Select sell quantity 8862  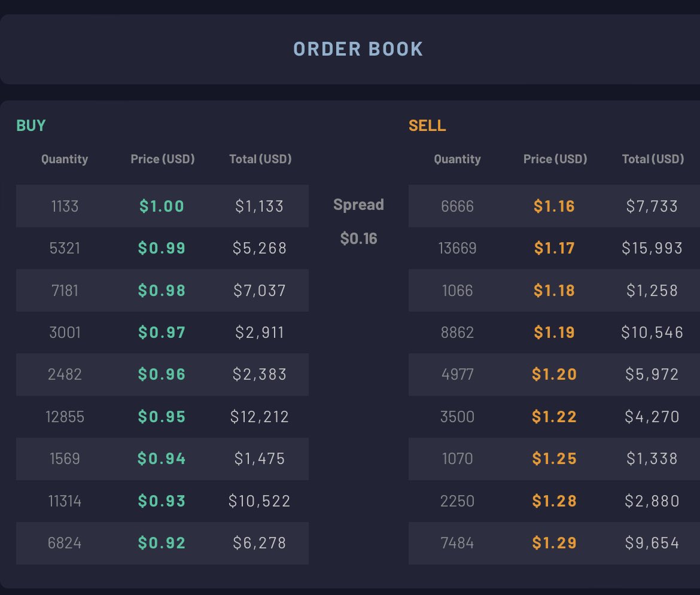pos(457,332)
